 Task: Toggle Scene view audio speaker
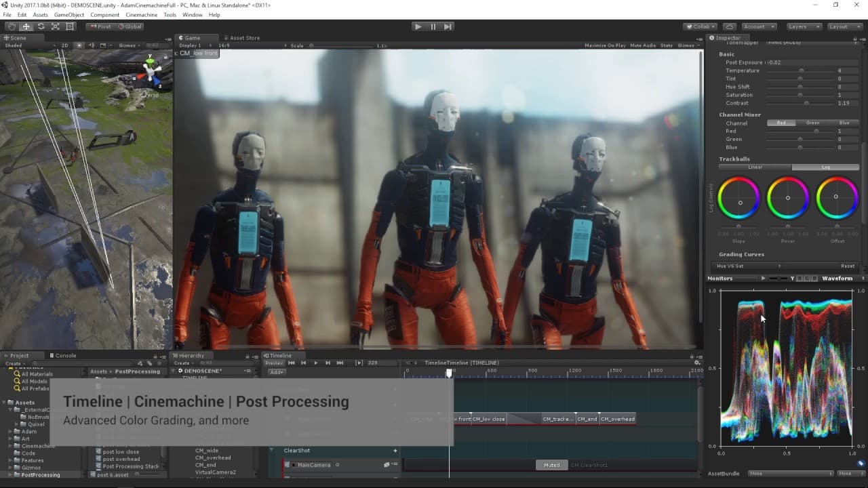pyautogui.click(x=91, y=45)
